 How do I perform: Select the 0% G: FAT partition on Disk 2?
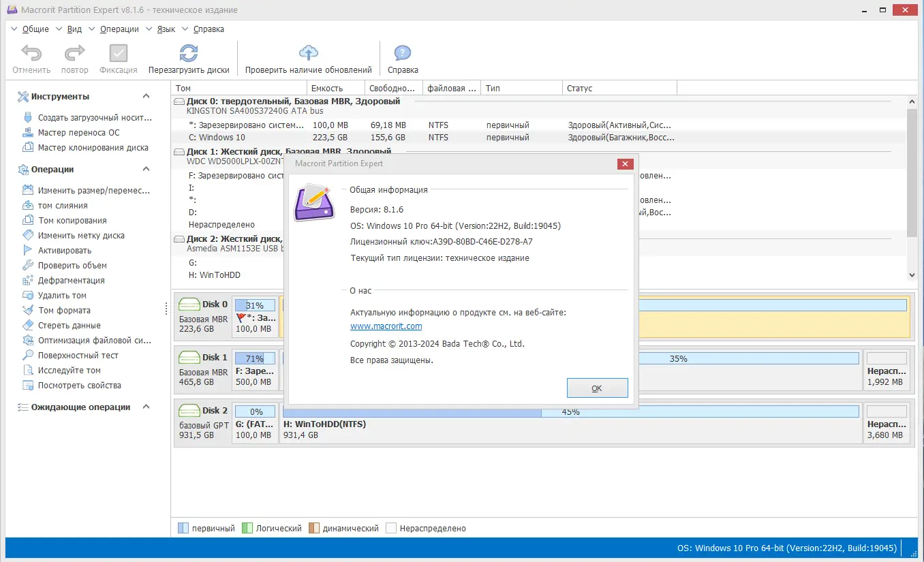(x=256, y=423)
